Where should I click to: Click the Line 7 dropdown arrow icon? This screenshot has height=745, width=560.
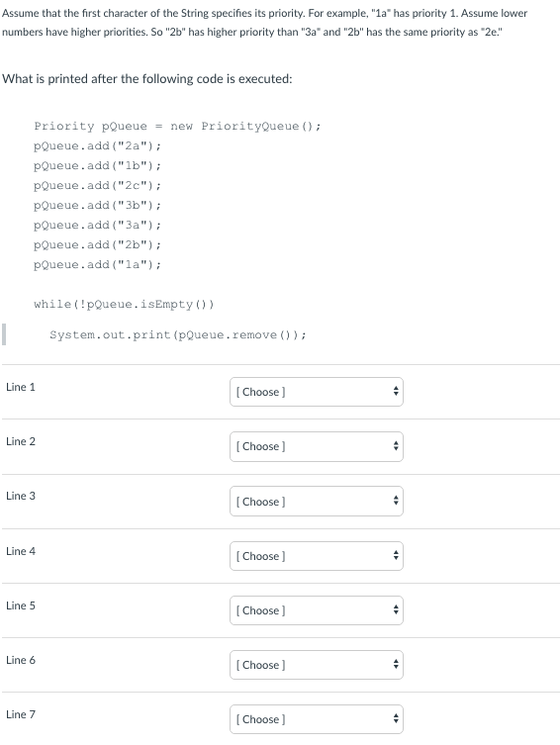395,719
